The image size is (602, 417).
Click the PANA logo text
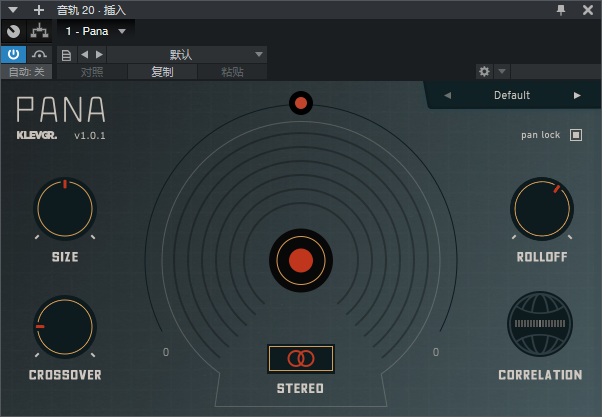(x=61, y=109)
